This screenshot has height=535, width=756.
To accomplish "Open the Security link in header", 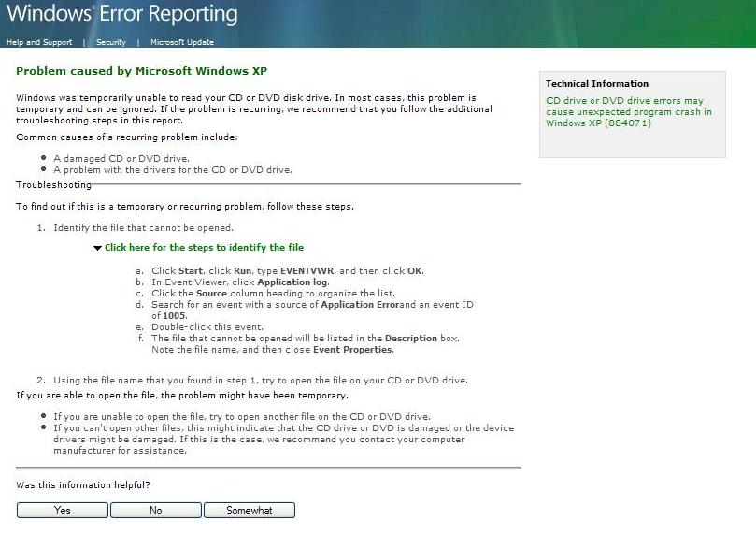I will [111, 42].
